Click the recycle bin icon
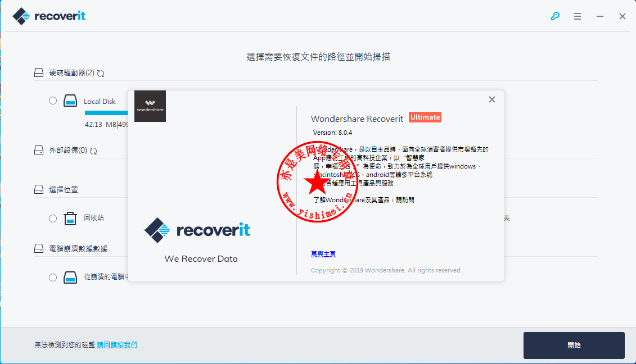This screenshot has height=364, width=636. pyautogui.click(x=70, y=218)
